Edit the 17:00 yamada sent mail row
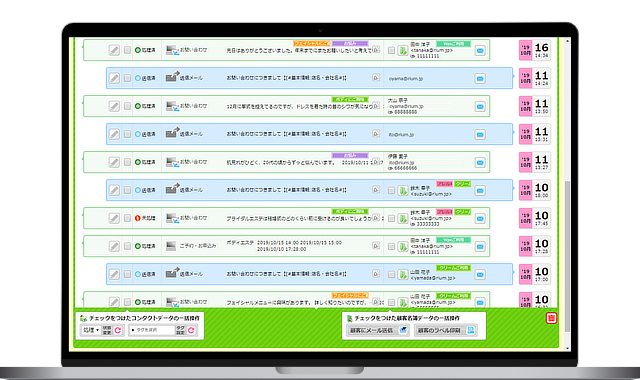This screenshot has width=640, height=380. [114, 274]
